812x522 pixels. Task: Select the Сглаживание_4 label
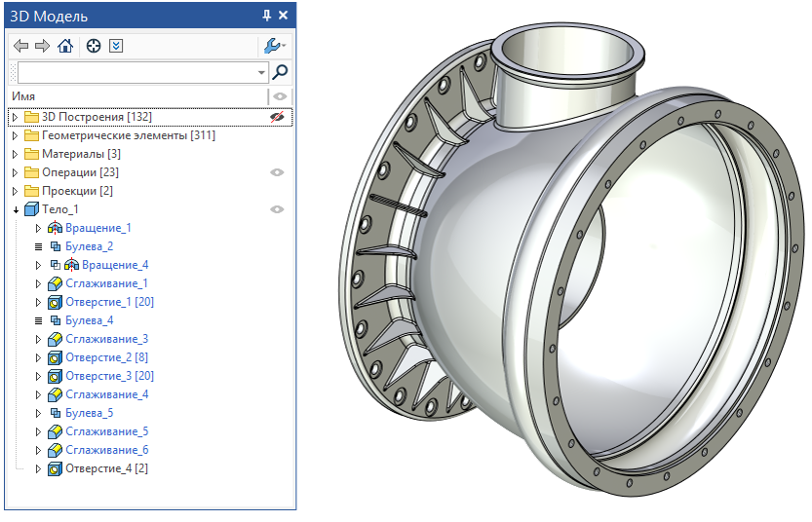[x=106, y=394]
